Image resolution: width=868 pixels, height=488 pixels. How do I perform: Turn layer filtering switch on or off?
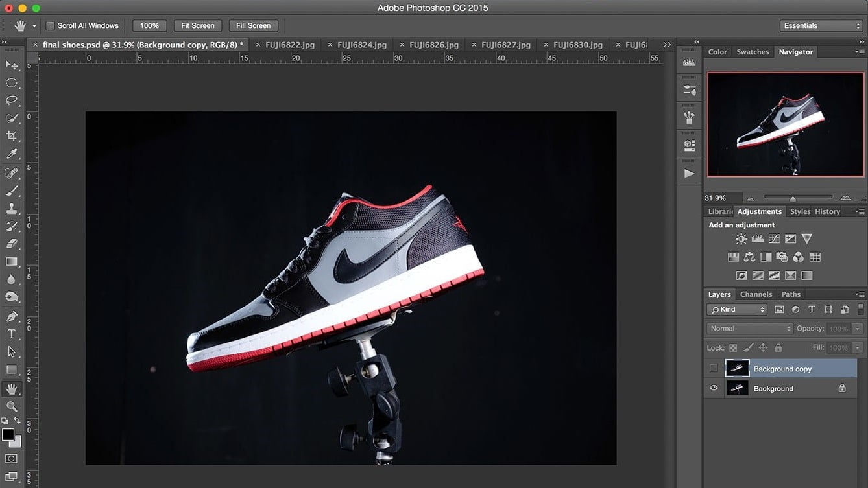pos(860,309)
